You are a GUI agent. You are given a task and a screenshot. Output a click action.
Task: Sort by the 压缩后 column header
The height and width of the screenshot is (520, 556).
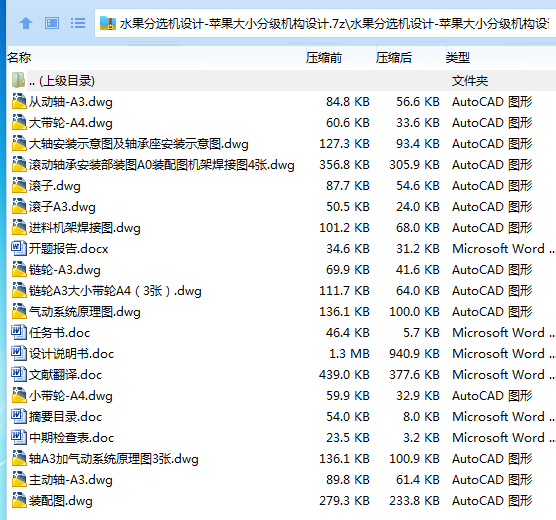tap(394, 57)
